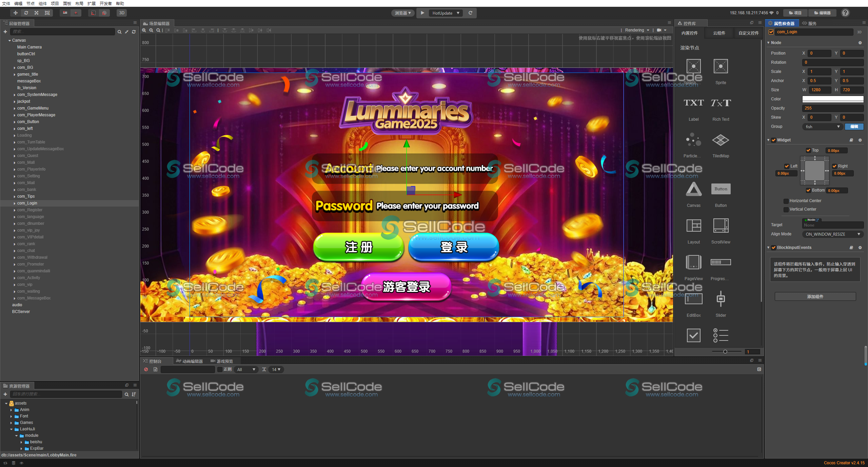868x467 pixels.
Task: Open the Group fish dropdown
Action: click(822, 127)
